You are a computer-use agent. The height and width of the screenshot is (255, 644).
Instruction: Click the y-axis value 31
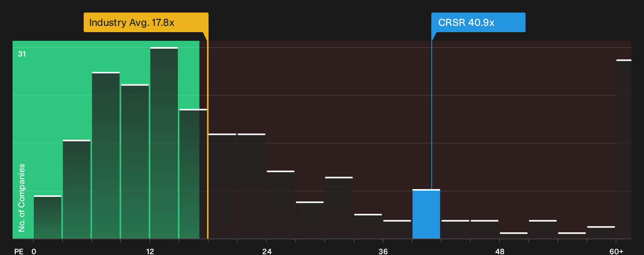click(22, 54)
